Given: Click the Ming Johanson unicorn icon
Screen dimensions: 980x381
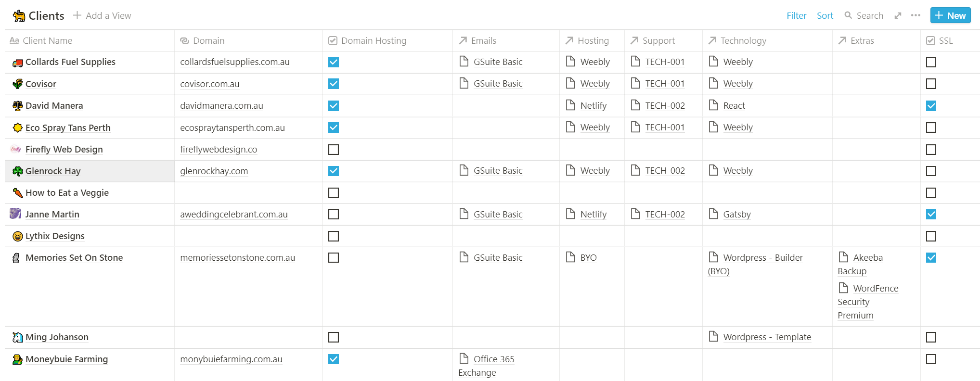Looking at the screenshot, I should pyautogui.click(x=18, y=337).
